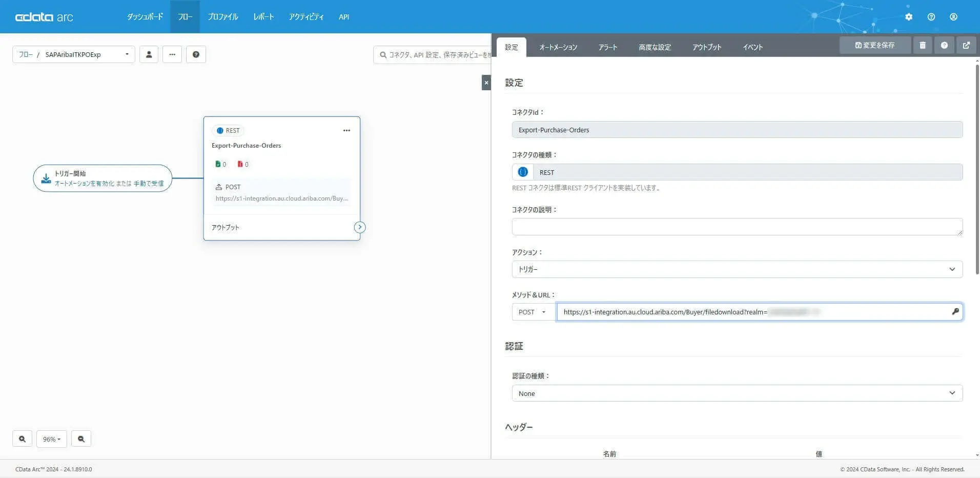
Task: Click the REST globe icon in connector type field
Action: pyautogui.click(x=523, y=172)
